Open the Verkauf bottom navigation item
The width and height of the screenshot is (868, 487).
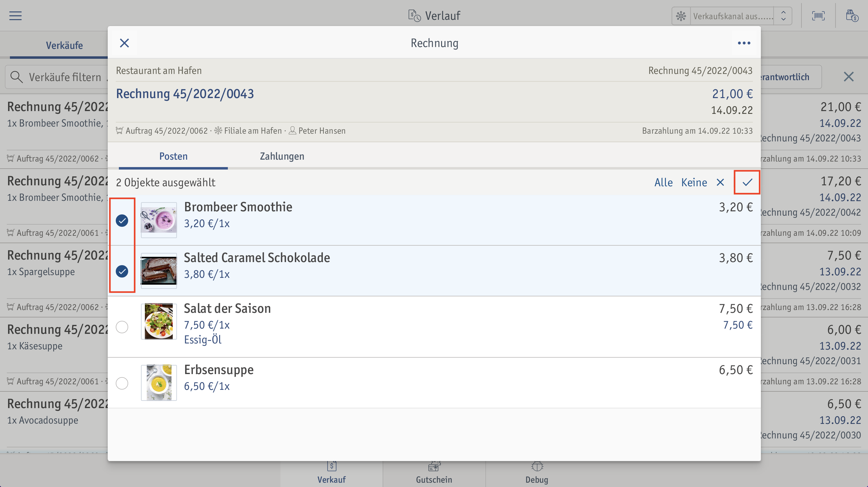tap(332, 473)
